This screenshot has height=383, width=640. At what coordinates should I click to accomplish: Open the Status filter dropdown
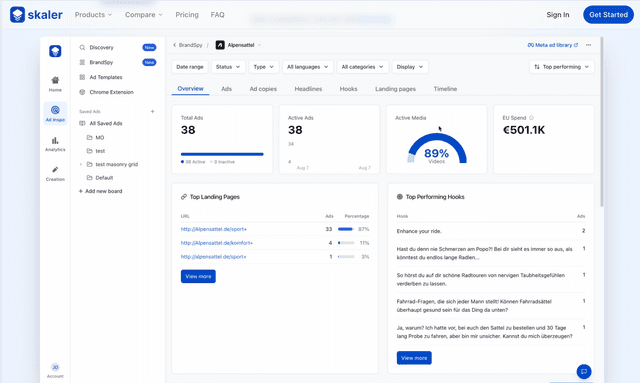pyautogui.click(x=228, y=67)
